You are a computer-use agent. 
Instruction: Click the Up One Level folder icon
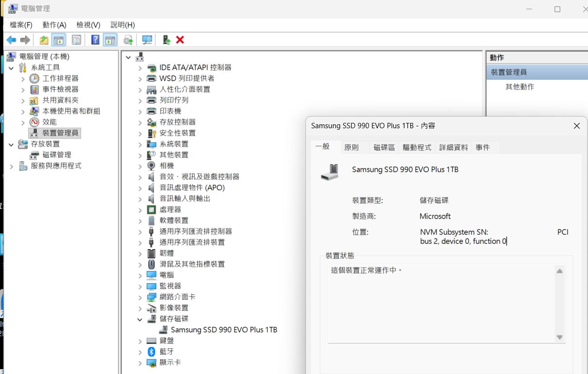pyautogui.click(x=44, y=40)
